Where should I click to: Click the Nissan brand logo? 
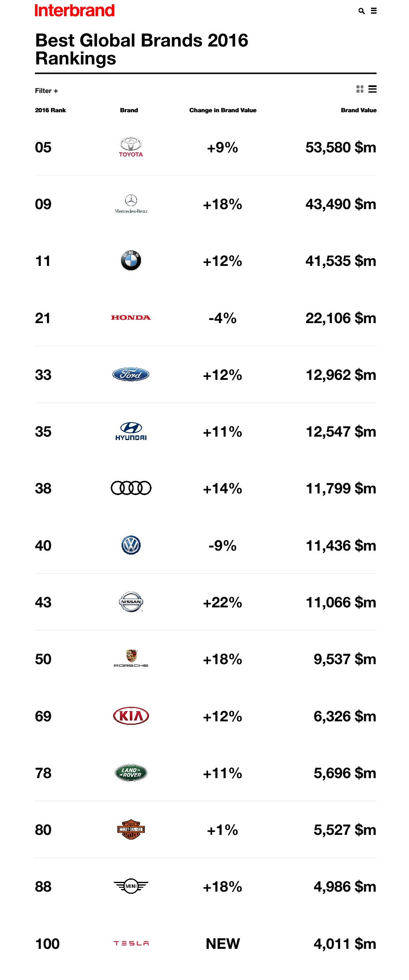point(131,602)
